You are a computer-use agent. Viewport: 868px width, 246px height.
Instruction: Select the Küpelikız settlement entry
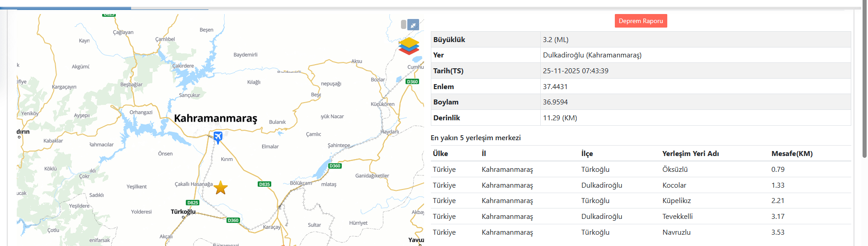(676, 201)
